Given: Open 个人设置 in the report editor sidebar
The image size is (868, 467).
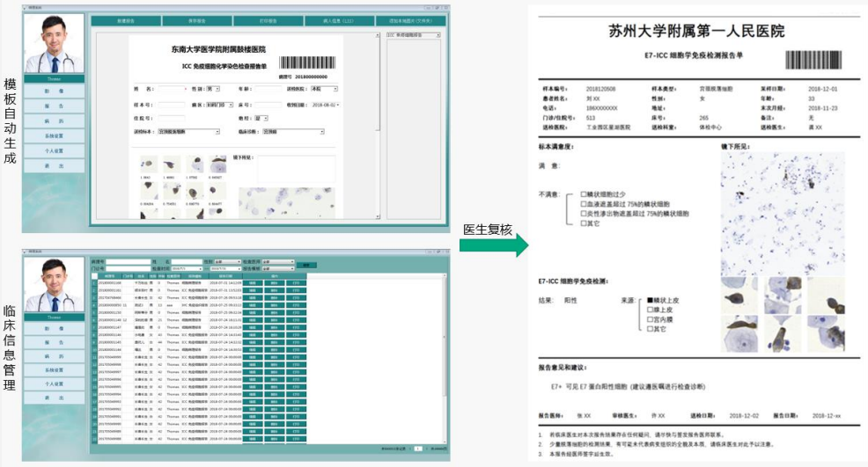Looking at the screenshot, I should pyautogui.click(x=55, y=151).
